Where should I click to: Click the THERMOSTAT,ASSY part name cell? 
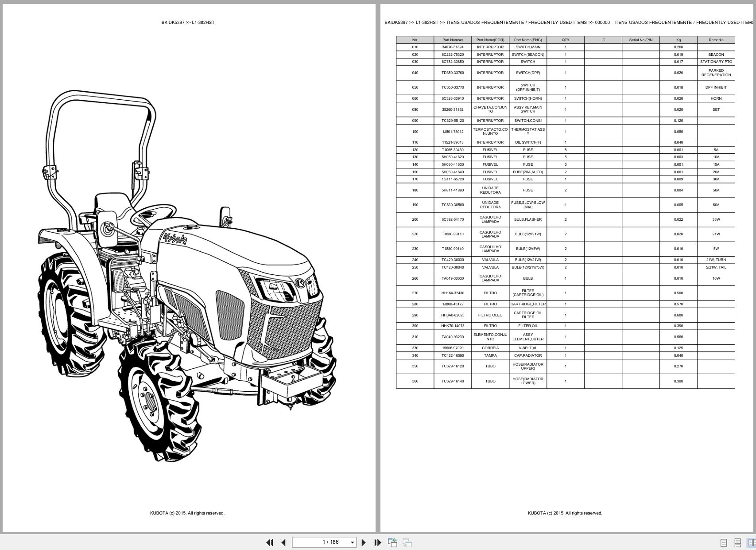pos(528,132)
